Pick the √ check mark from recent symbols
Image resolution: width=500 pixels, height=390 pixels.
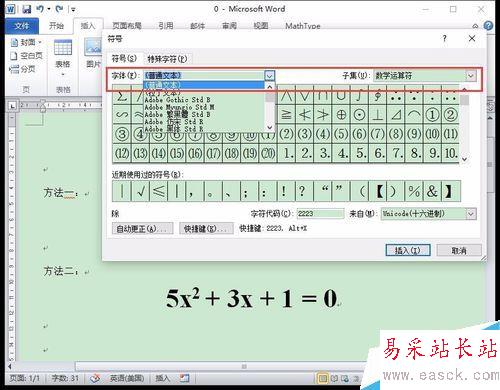141,191
